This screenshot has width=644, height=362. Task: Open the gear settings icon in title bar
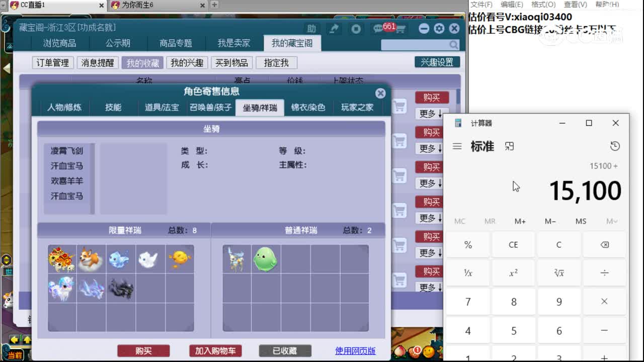pos(439,29)
